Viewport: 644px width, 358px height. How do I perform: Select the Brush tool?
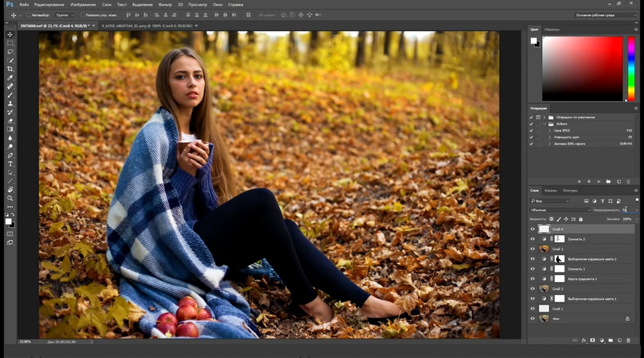coord(10,95)
